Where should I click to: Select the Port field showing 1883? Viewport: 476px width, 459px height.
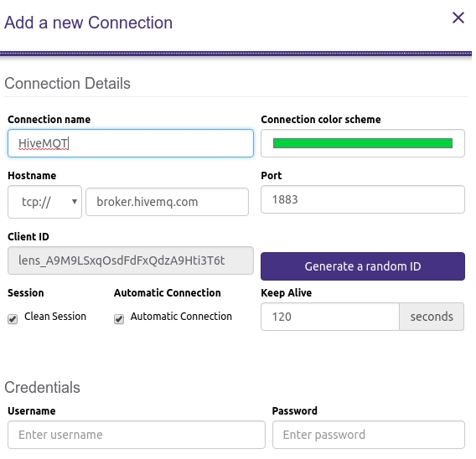tap(363, 199)
